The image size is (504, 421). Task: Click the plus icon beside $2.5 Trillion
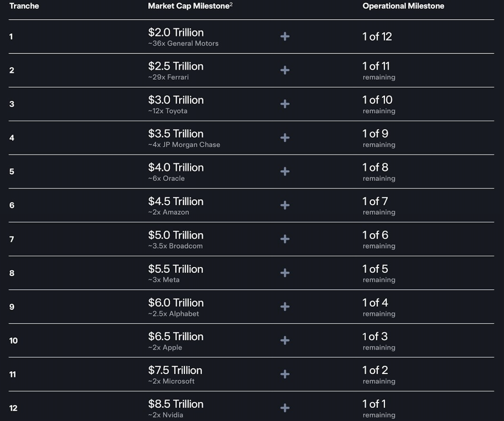click(285, 70)
